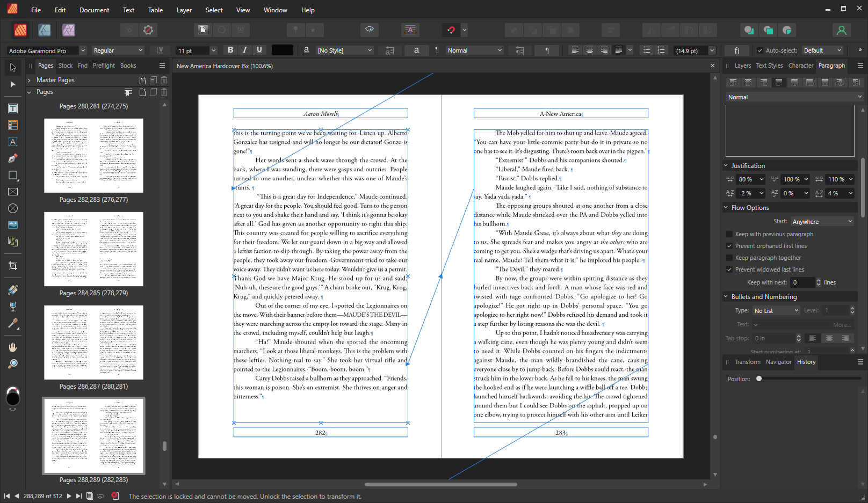This screenshot has width=868, height=503.
Task: Select the Zoom magnifier tool
Action: click(13, 364)
